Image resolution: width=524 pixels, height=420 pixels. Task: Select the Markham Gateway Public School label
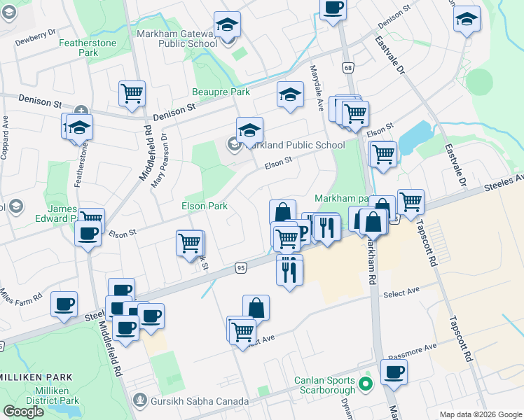pyautogui.click(x=177, y=38)
